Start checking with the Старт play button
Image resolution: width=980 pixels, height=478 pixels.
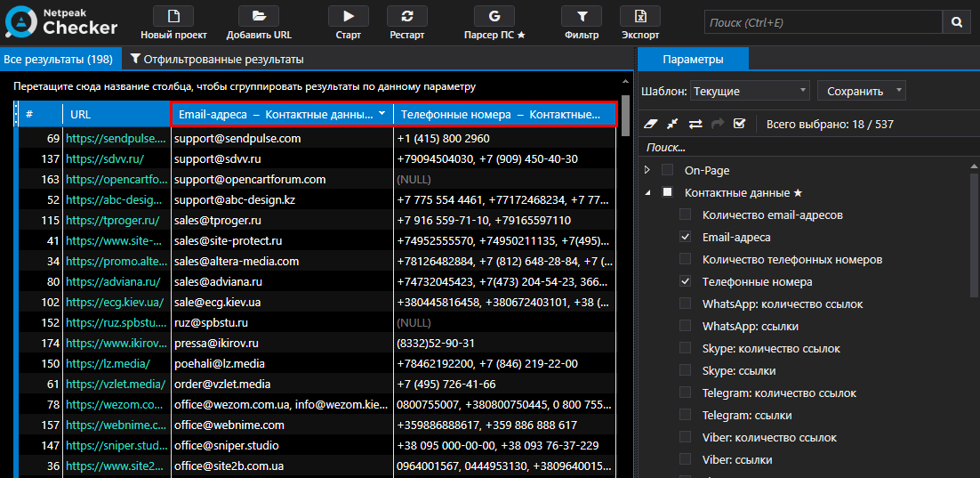click(348, 16)
